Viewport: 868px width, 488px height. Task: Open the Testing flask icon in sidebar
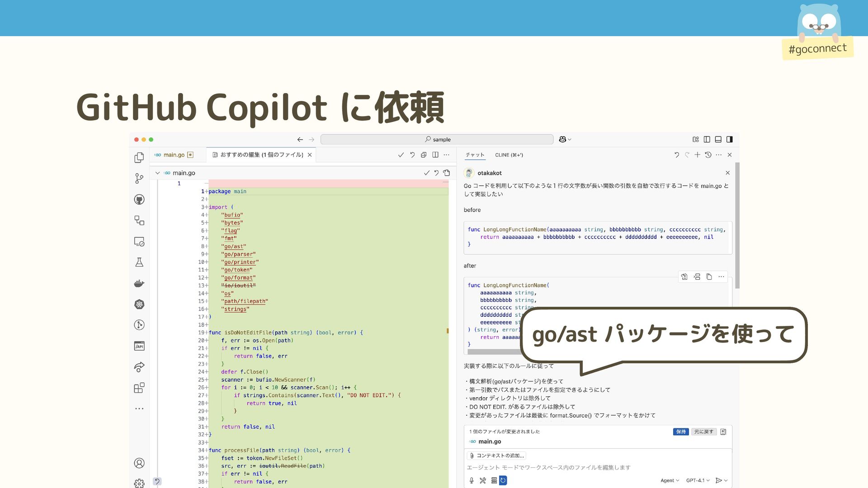139,262
